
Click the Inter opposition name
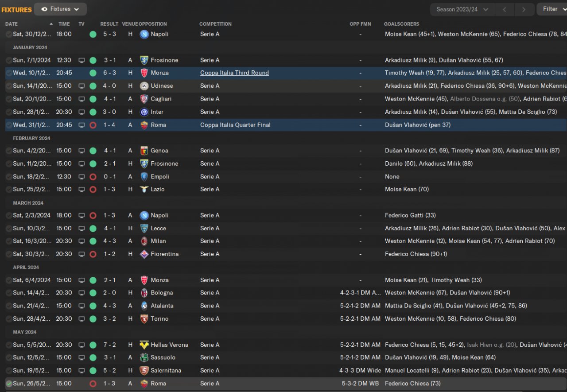point(157,112)
